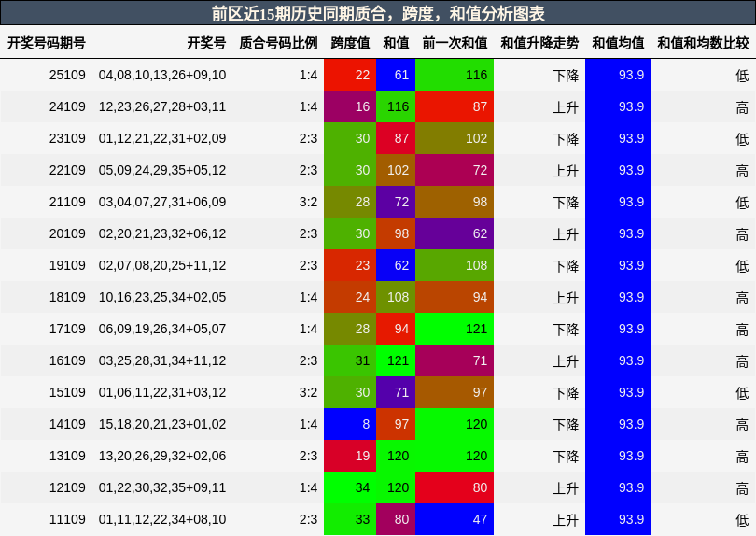Select issue number 13109
Image resolution: width=756 pixels, height=536 pixels.
[x=67, y=456]
